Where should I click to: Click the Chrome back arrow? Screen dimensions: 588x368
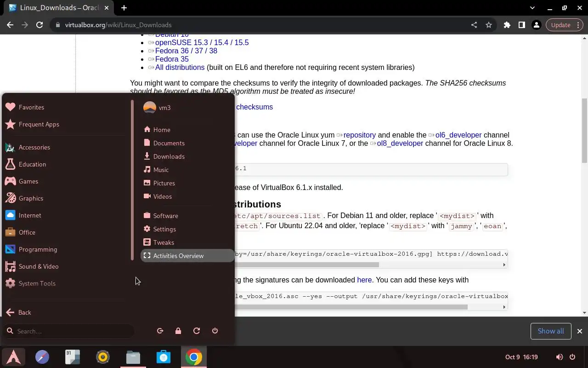click(x=10, y=25)
